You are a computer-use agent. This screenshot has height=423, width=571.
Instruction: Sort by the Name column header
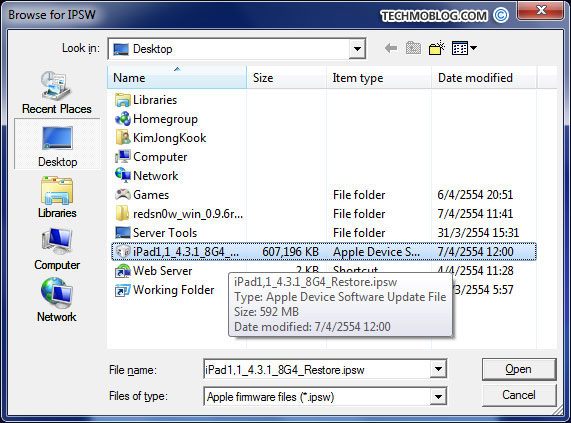click(177, 77)
